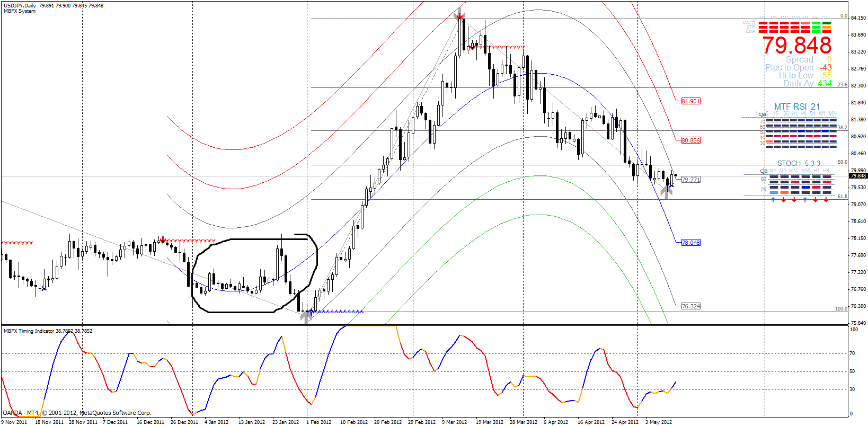868x426 pixels.
Task: Click the blue 78.048 projection price label
Action: coord(691,243)
